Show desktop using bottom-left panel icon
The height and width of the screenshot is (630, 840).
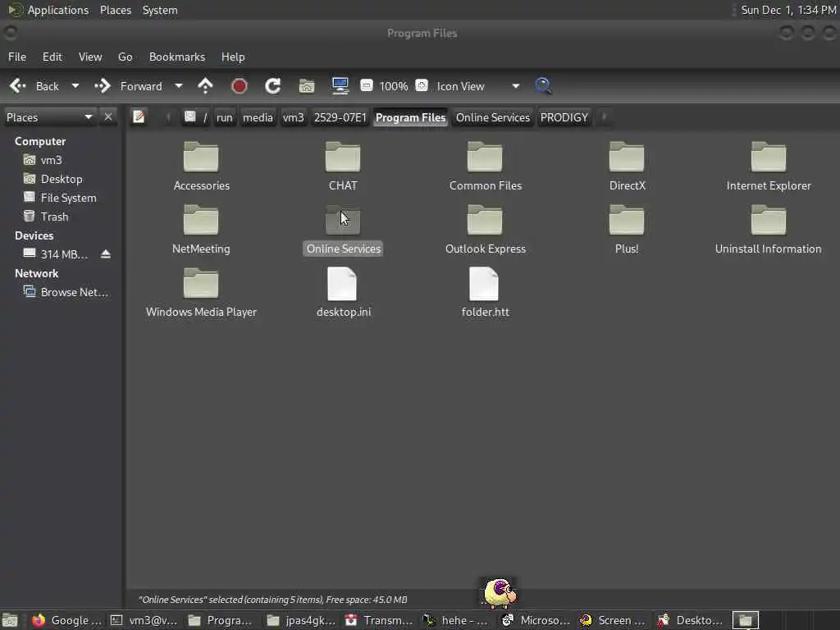pyautogui.click(x=10, y=620)
